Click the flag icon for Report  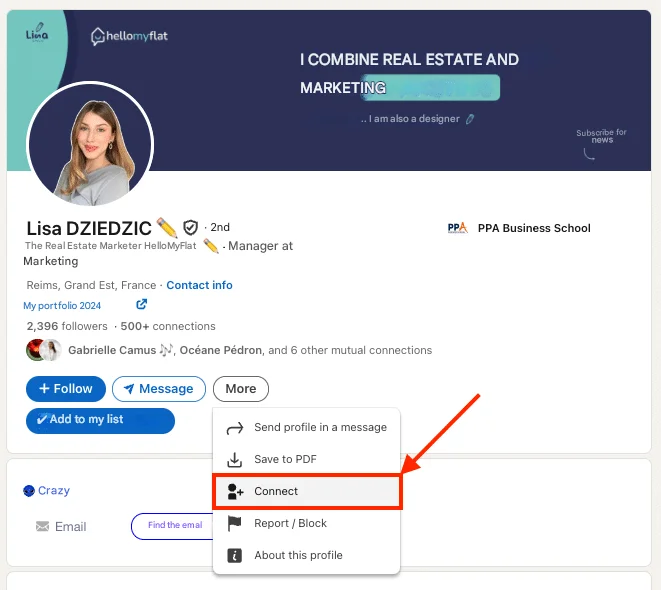[234, 523]
